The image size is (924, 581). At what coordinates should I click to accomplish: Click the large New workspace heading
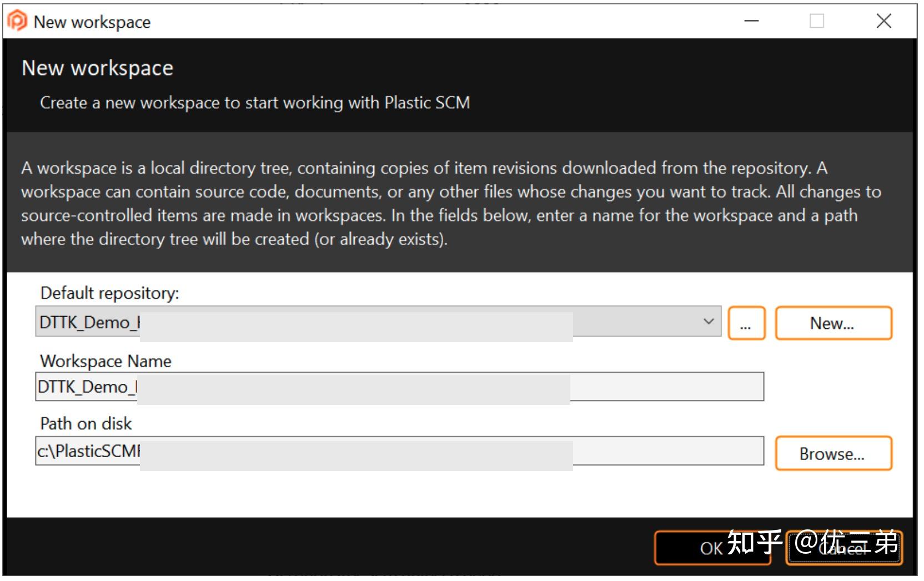click(x=97, y=68)
